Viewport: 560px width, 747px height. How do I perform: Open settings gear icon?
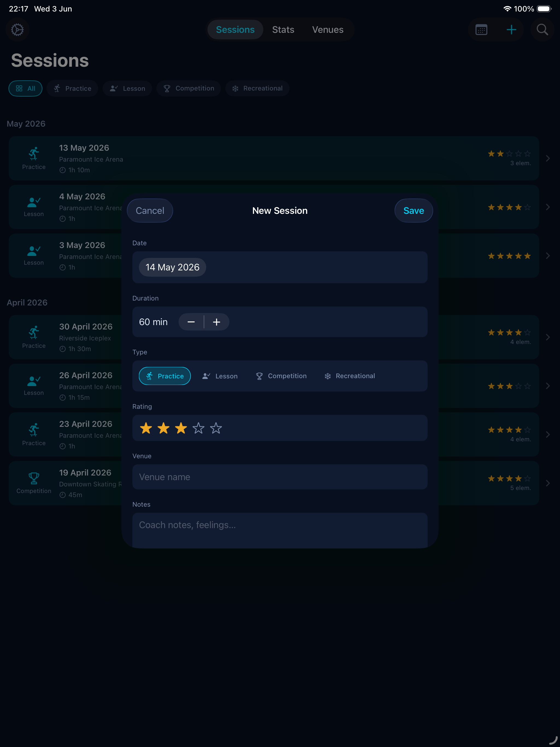(x=17, y=30)
